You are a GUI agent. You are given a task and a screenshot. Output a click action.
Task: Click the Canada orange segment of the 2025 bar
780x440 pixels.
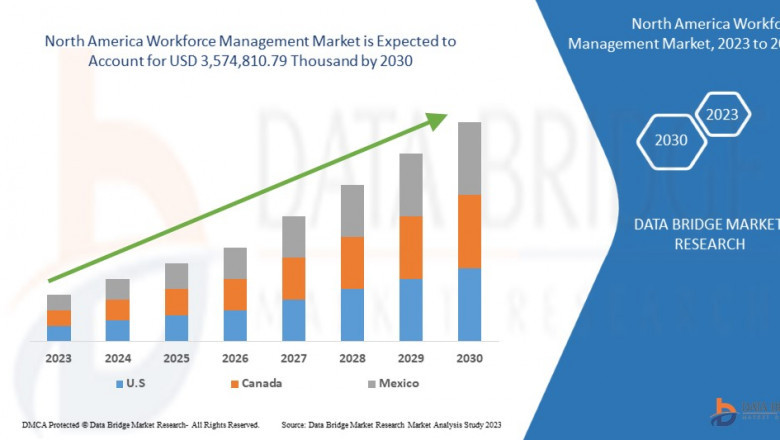click(x=177, y=302)
